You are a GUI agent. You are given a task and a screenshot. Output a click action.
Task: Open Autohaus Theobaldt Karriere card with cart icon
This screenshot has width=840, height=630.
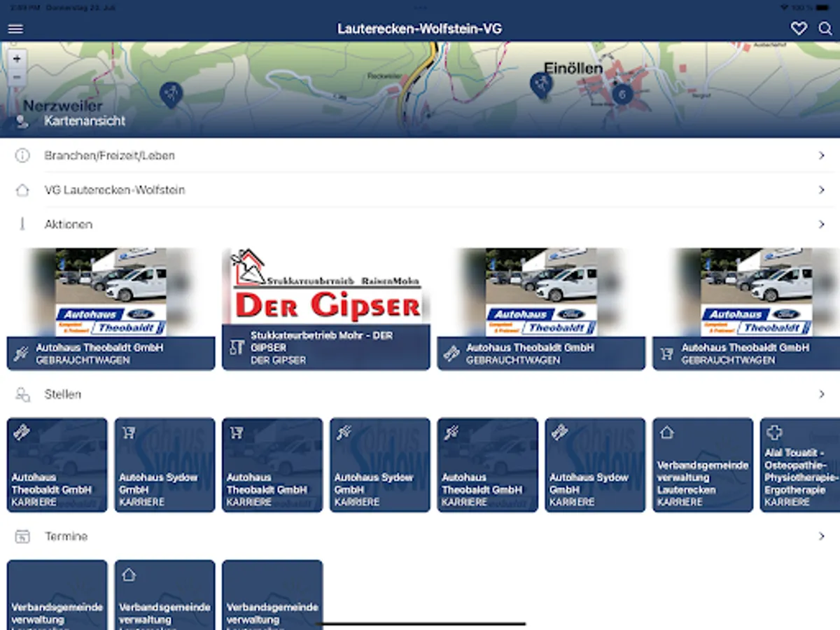[272, 465]
